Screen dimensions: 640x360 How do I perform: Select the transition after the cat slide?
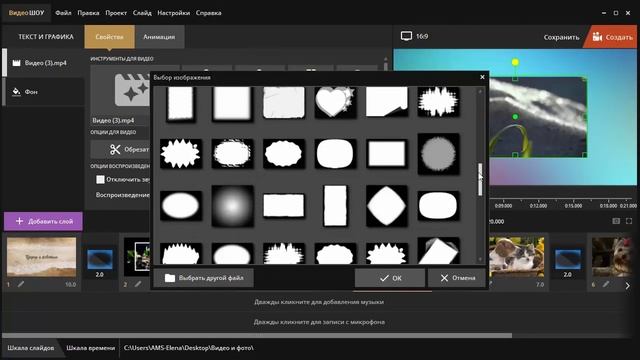click(568, 259)
